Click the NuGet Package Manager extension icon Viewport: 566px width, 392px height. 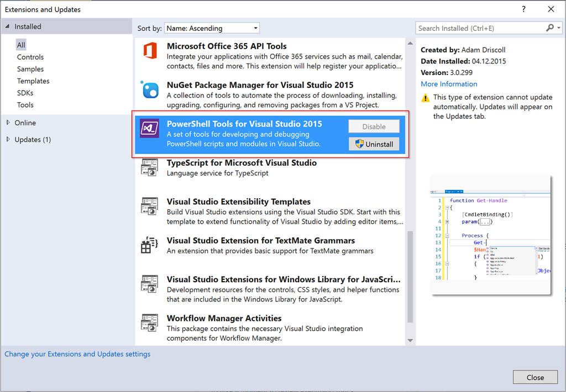(x=150, y=90)
